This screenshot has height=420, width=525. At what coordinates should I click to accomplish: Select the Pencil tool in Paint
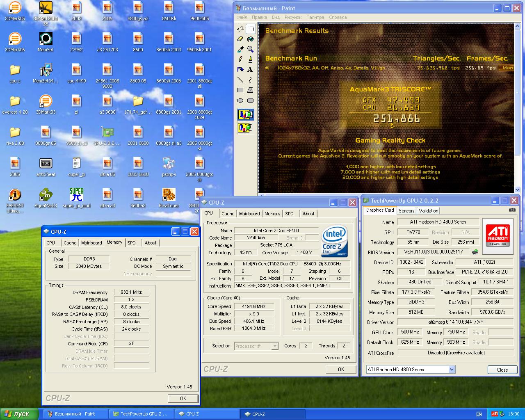pos(240,59)
